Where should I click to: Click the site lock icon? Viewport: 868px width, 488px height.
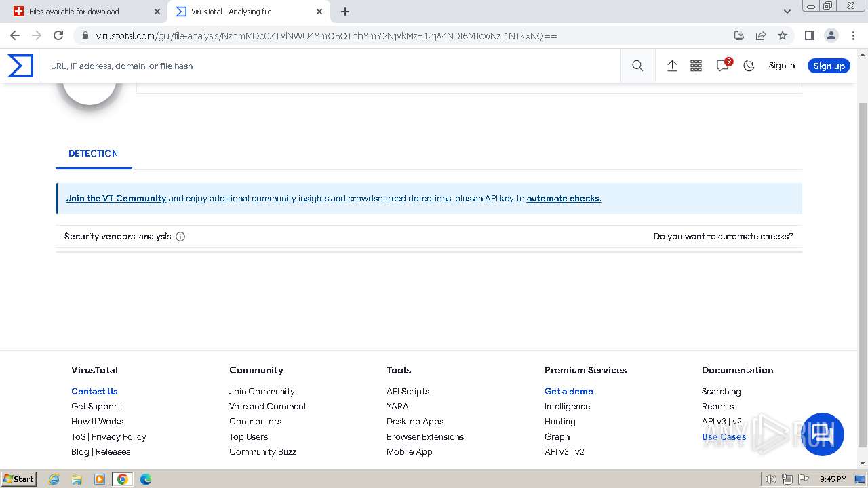85,35
